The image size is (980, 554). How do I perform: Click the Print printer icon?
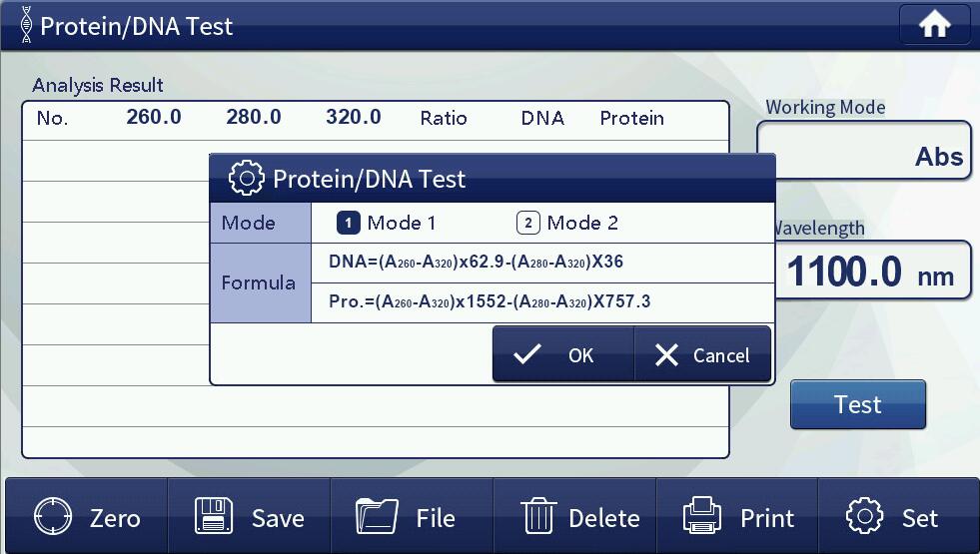pos(701,517)
